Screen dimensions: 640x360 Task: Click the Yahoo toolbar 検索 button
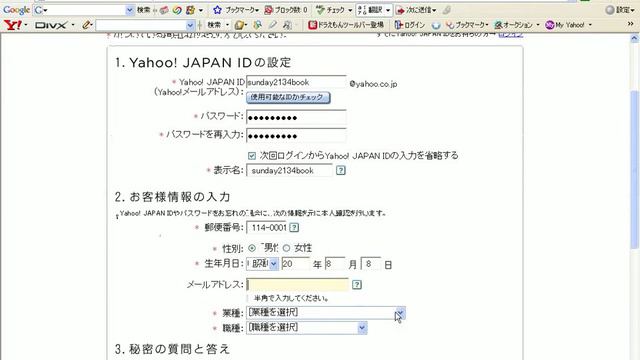pyautogui.click(x=214, y=25)
